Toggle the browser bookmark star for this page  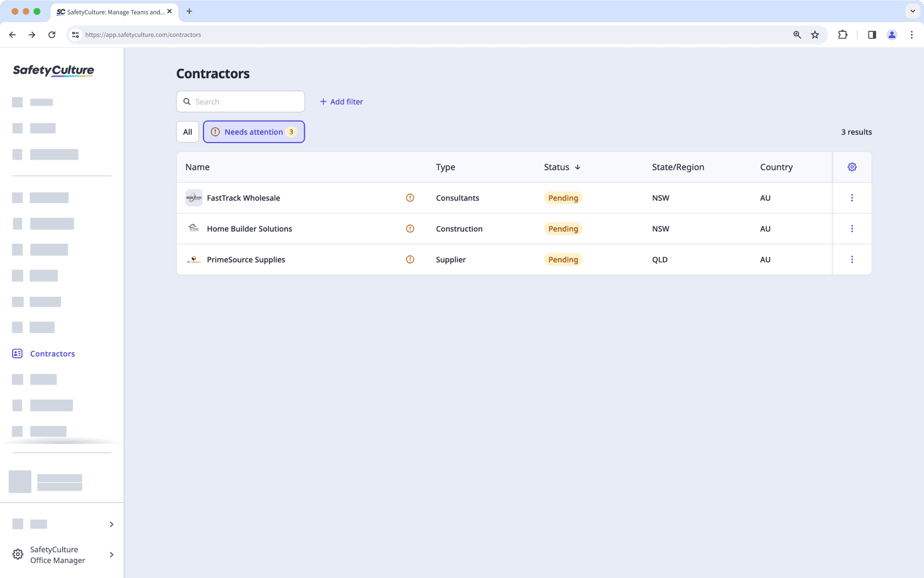point(815,34)
